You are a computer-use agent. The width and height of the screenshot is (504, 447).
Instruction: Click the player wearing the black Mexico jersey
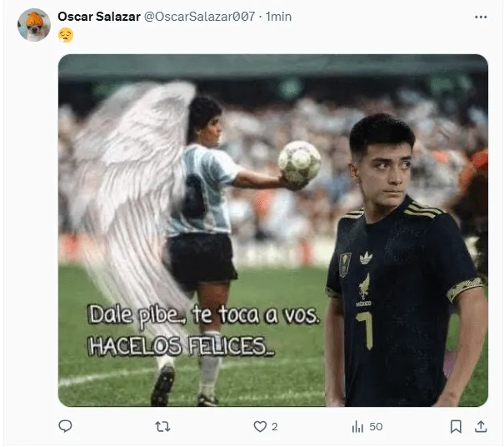pyautogui.click(x=406, y=261)
